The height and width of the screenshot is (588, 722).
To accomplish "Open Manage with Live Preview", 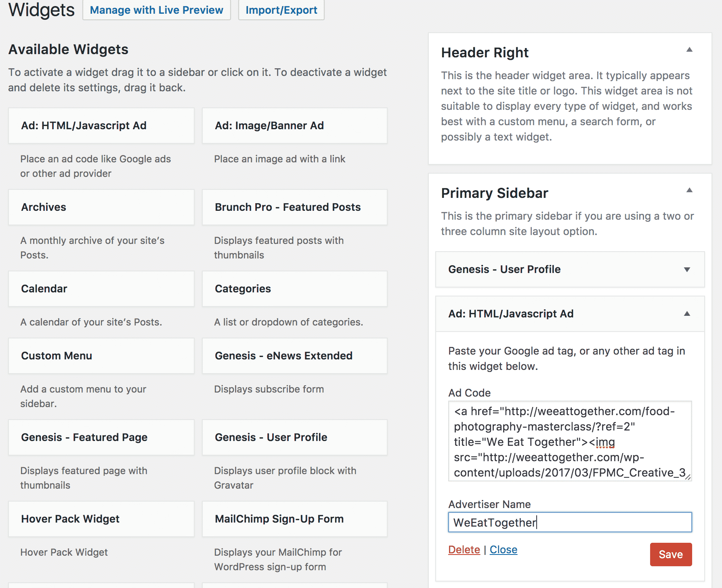I will coord(157,10).
